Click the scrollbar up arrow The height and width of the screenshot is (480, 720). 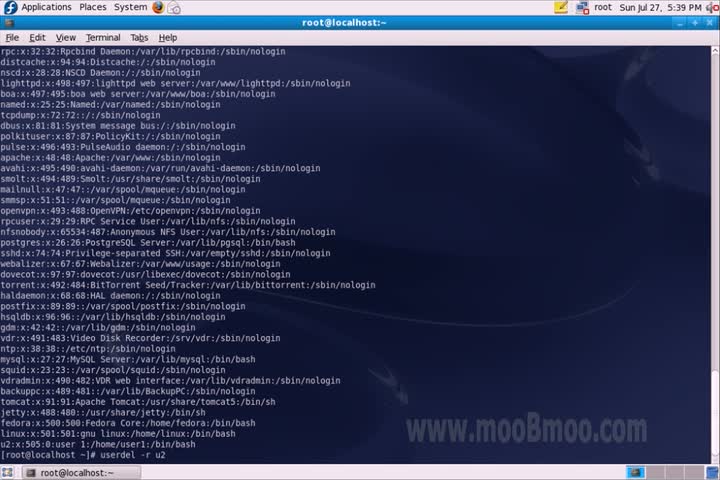(x=715, y=50)
